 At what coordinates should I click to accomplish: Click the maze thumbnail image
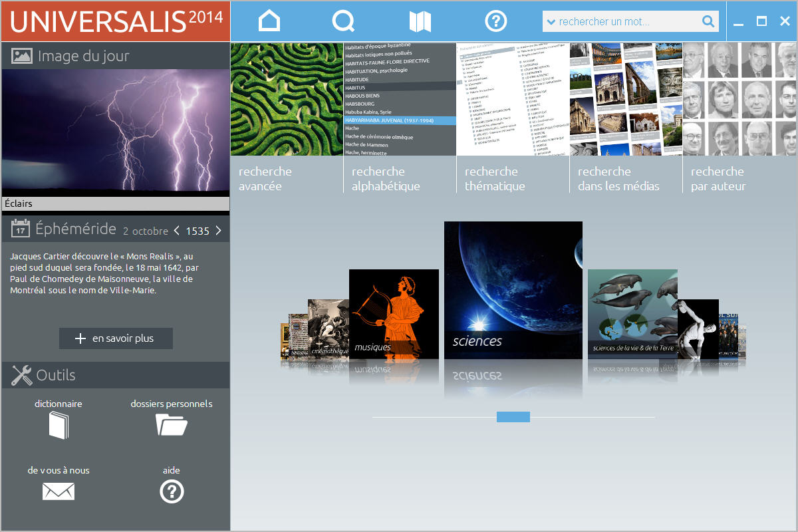[x=287, y=99]
